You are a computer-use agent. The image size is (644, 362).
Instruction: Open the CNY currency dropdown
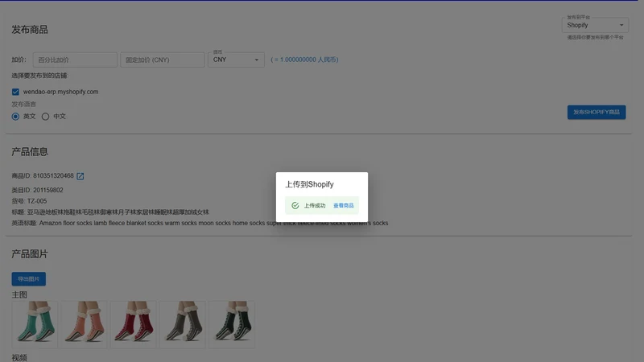(x=236, y=60)
